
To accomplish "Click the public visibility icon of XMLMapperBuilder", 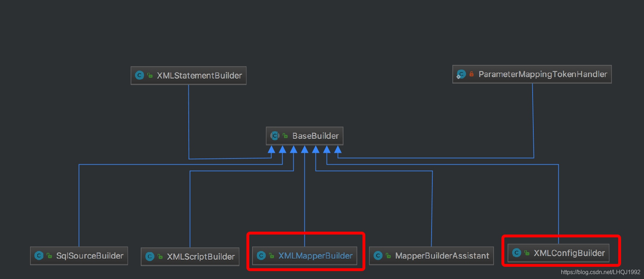I will pyautogui.click(x=271, y=256).
